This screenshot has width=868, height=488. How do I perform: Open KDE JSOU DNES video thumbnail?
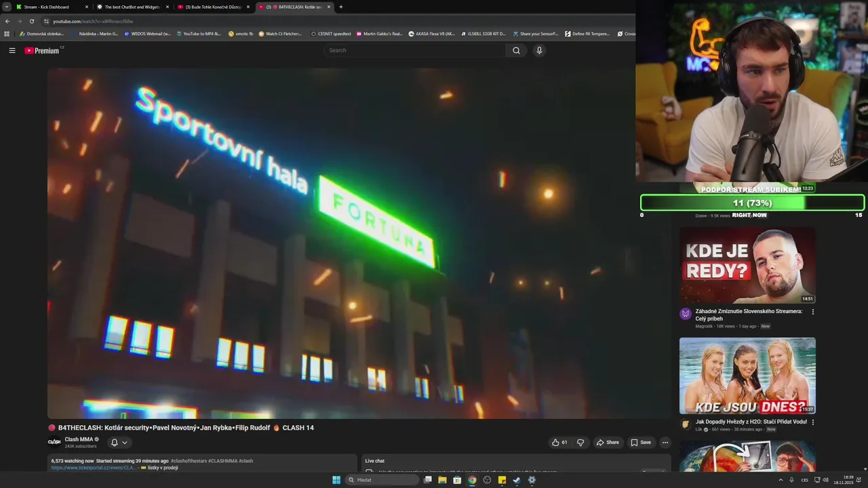point(747,375)
